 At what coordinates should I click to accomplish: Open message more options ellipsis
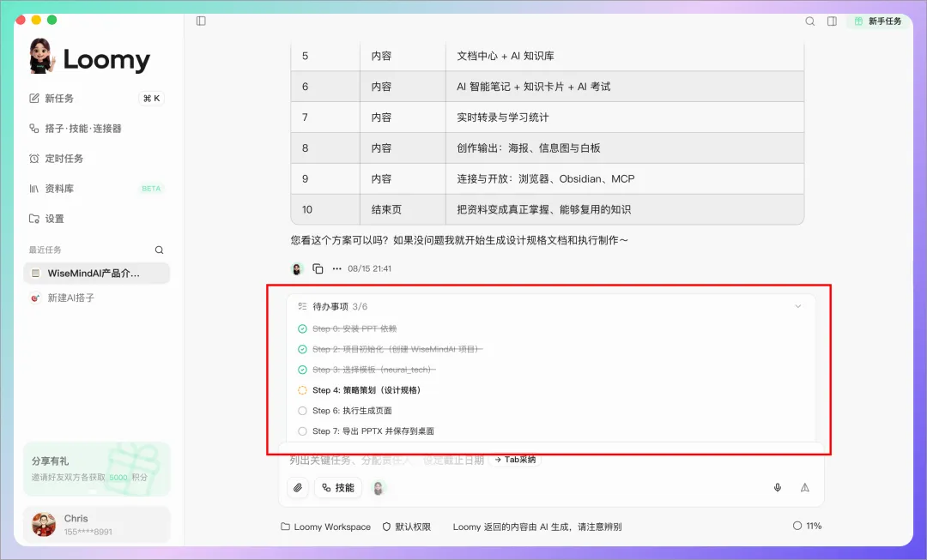(337, 268)
